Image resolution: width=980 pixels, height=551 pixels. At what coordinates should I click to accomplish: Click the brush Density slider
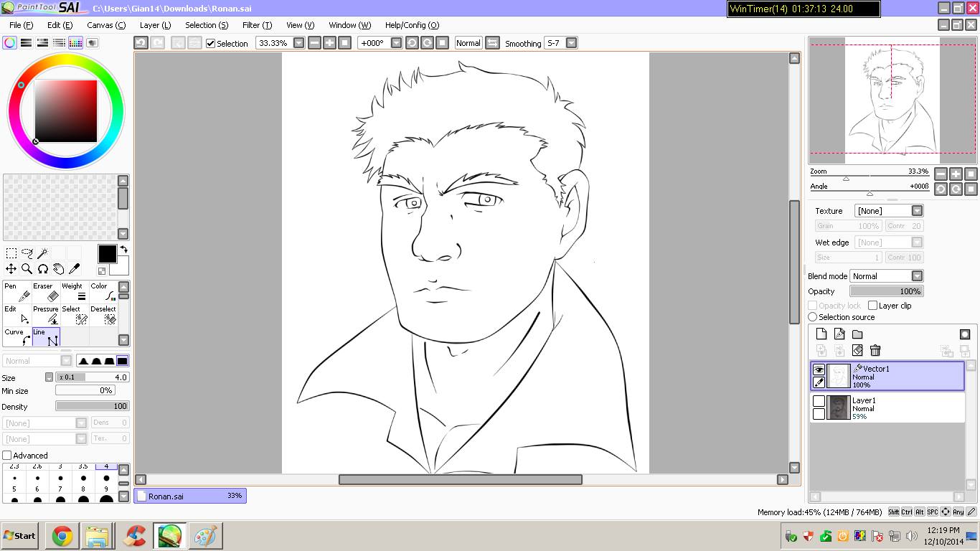pyautogui.click(x=93, y=406)
